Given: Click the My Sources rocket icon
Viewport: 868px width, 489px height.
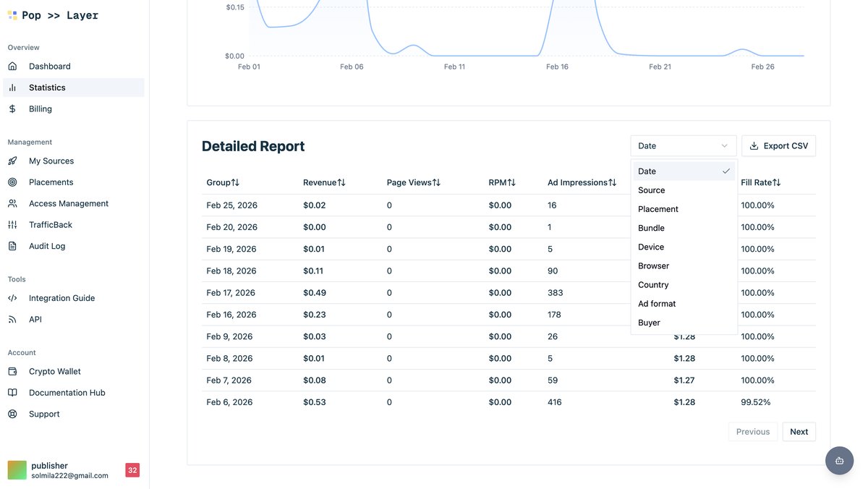Looking at the screenshot, I should click(x=12, y=161).
